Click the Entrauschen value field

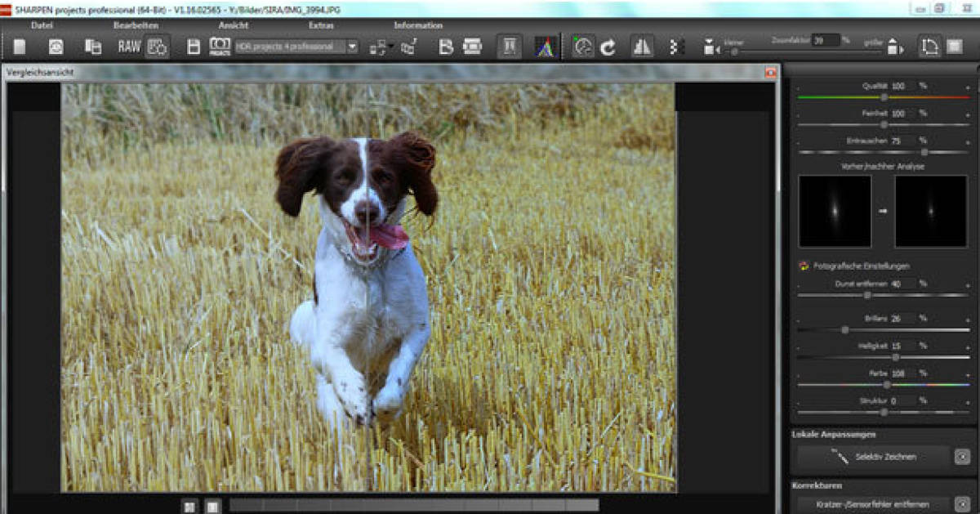[902, 141]
